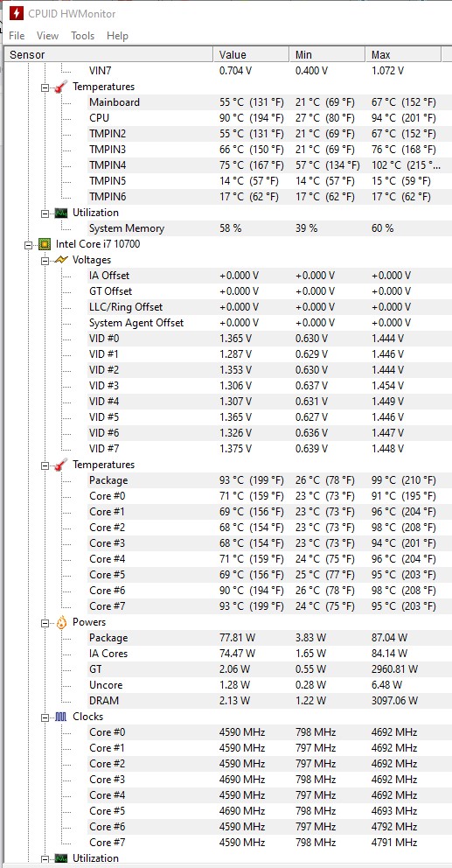The width and height of the screenshot is (452, 868).
Task: Click the HWMonitor lightning bolt app icon
Action: tap(17, 13)
